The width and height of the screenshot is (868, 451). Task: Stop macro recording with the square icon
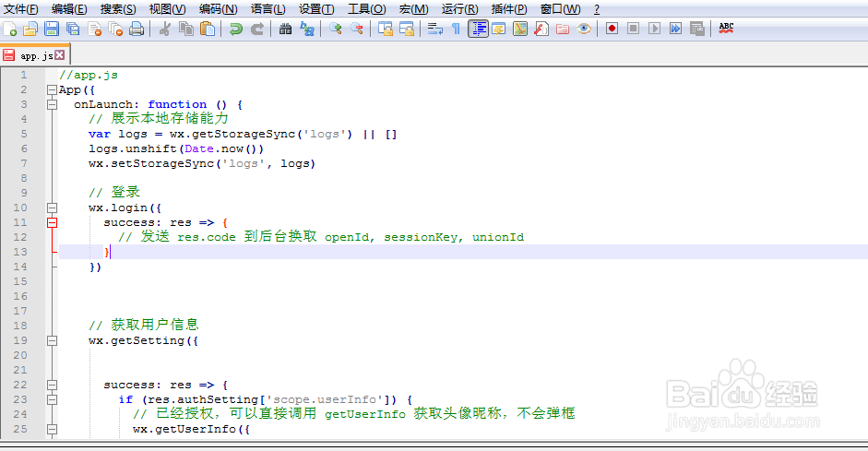click(633, 29)
